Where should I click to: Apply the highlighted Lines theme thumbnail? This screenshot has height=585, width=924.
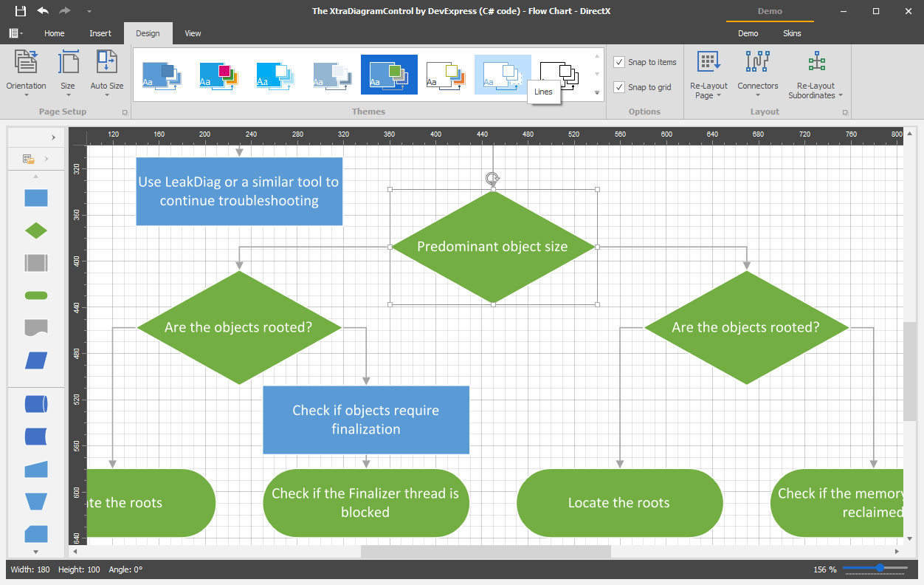[503, 74]
